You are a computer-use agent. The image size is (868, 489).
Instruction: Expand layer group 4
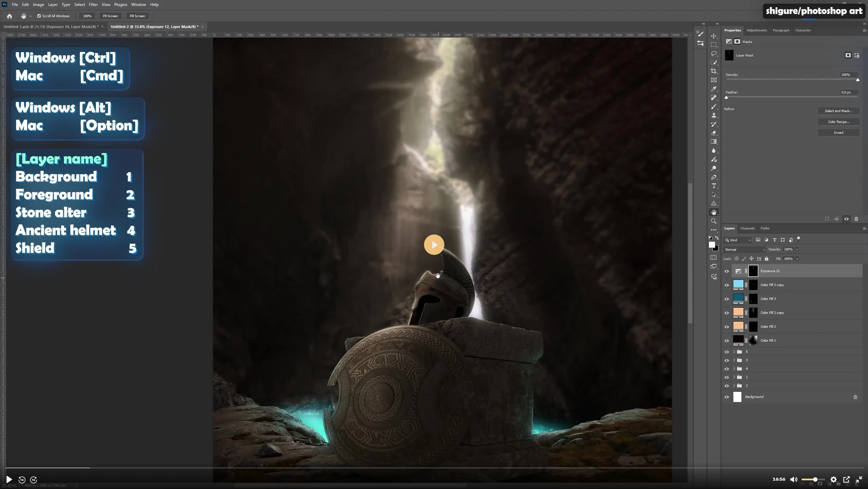(x=734, y=369)
